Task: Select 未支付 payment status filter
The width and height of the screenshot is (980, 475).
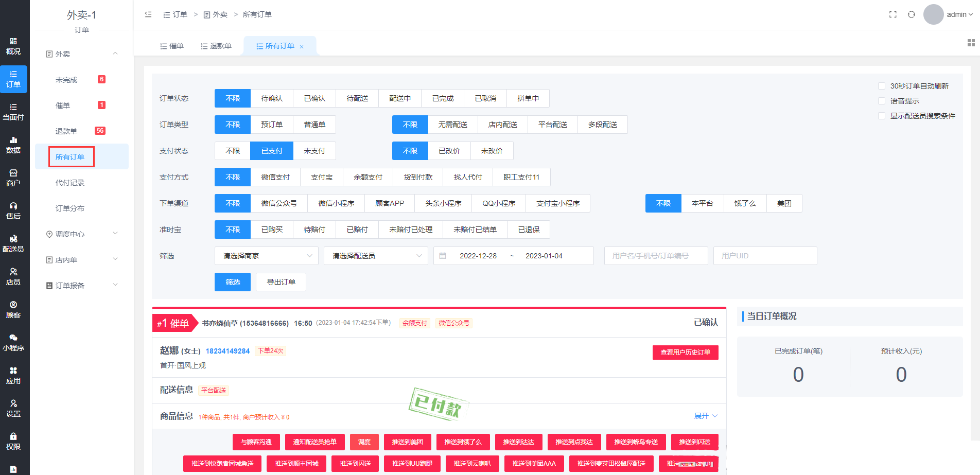Action: (314, 151)
